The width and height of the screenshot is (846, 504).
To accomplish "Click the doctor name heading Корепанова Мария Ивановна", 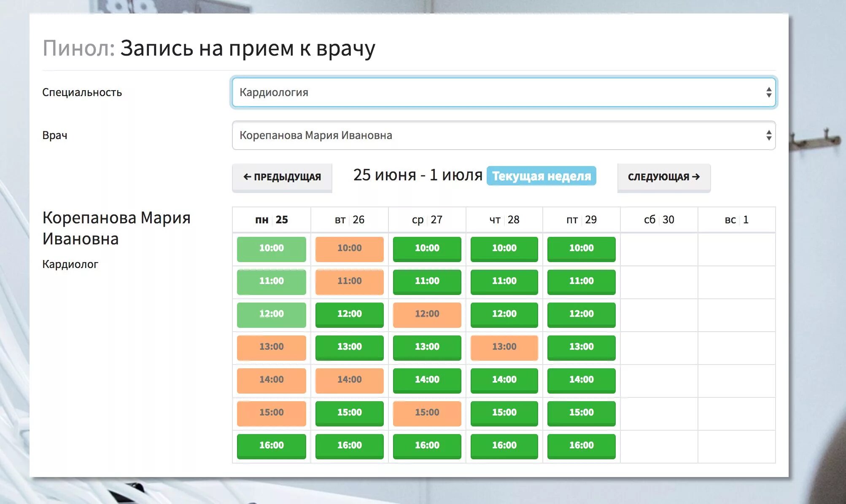I will coord(117,228).
